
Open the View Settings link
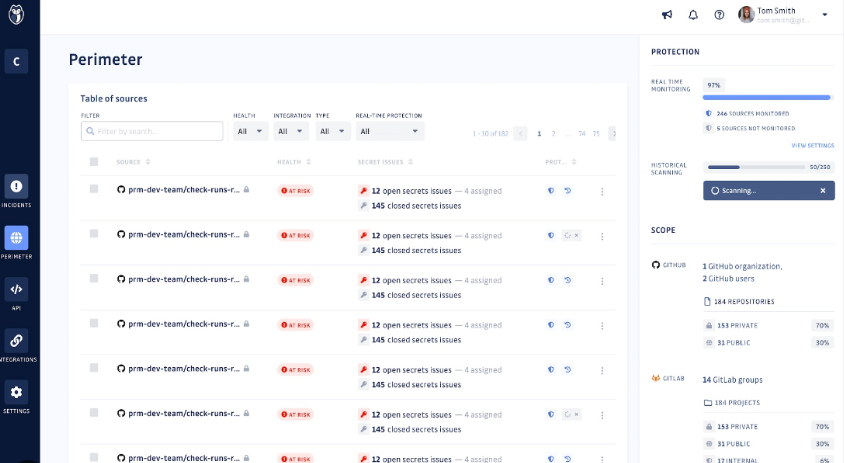(813, 145)
